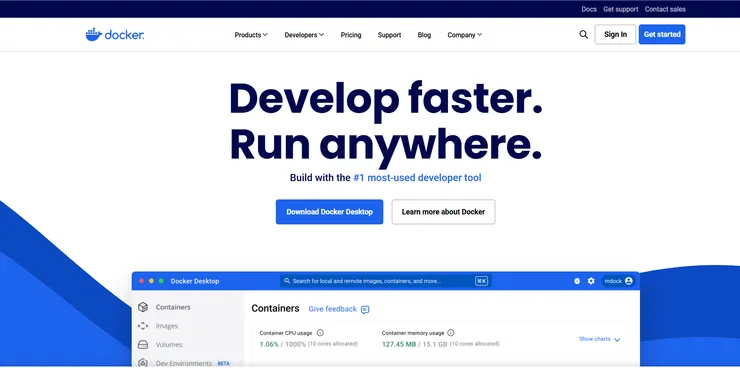Click the ⌘K shortcut badge in search
740x368 pixels.
coord(481,281)
